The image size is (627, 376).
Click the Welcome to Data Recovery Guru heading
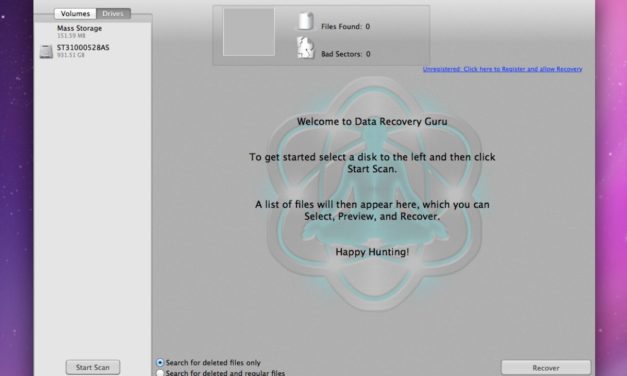[372, 122]
